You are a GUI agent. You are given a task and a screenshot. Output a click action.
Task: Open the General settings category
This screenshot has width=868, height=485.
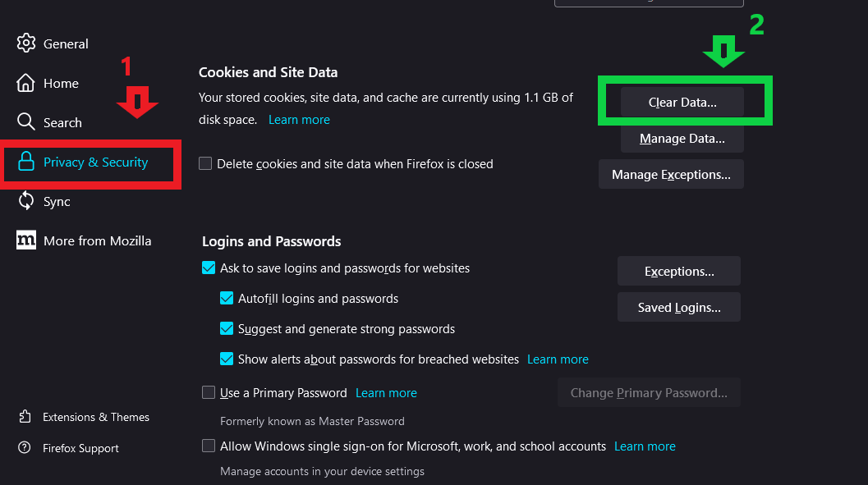[x=66, y=43]
